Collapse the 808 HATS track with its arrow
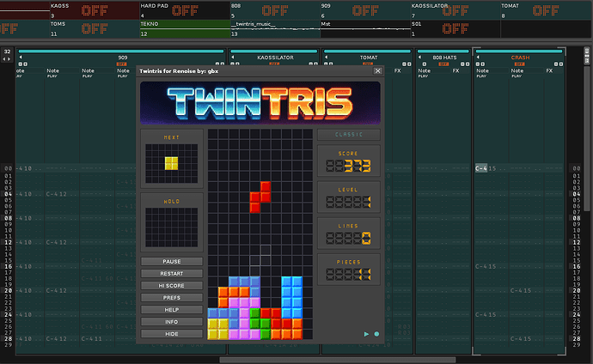 click(x=419, y=58)
